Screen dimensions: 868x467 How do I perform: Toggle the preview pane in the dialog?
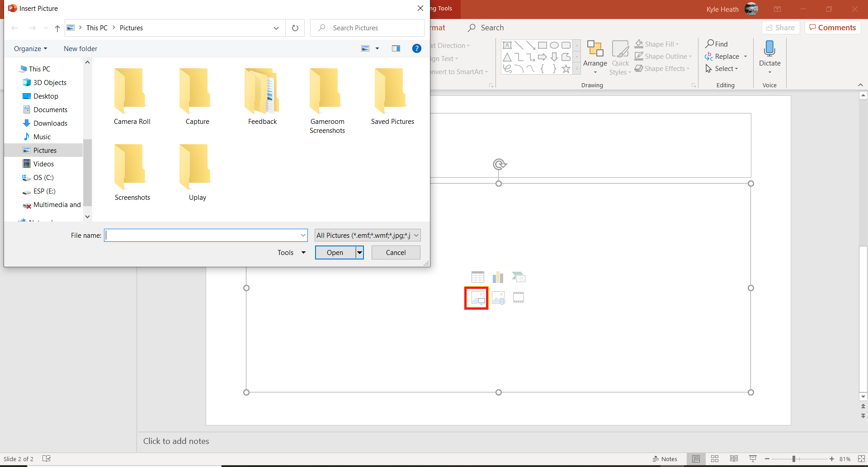click(396, 48)
